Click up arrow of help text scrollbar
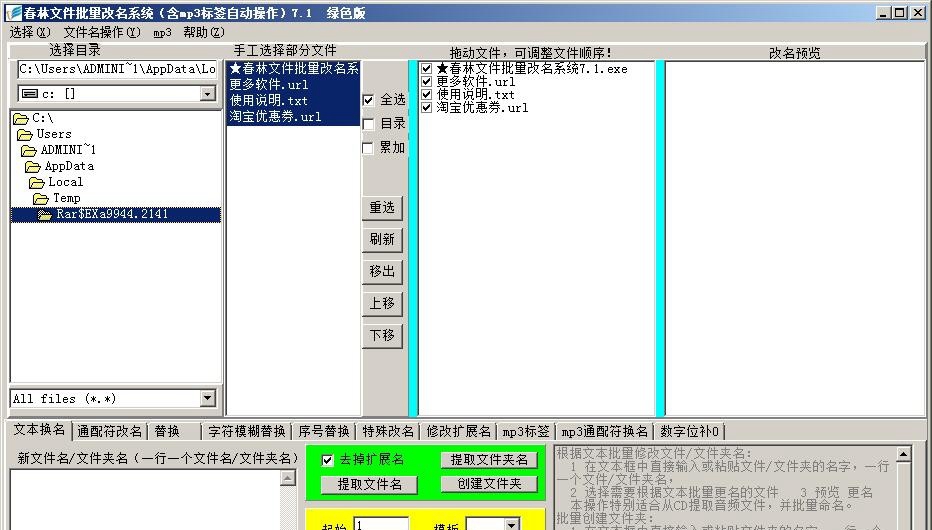 point(903,455)
